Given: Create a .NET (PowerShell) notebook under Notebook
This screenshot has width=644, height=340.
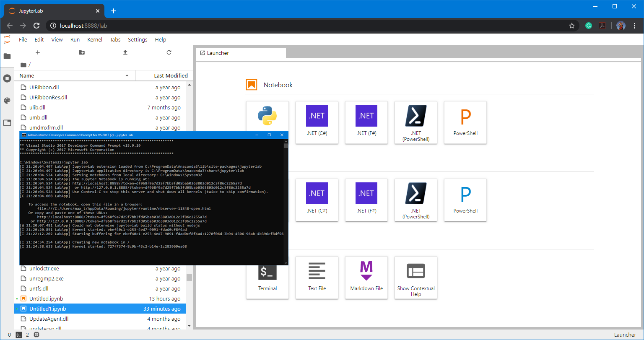Looking at the screenshot, I should click(x=416, y=122).
